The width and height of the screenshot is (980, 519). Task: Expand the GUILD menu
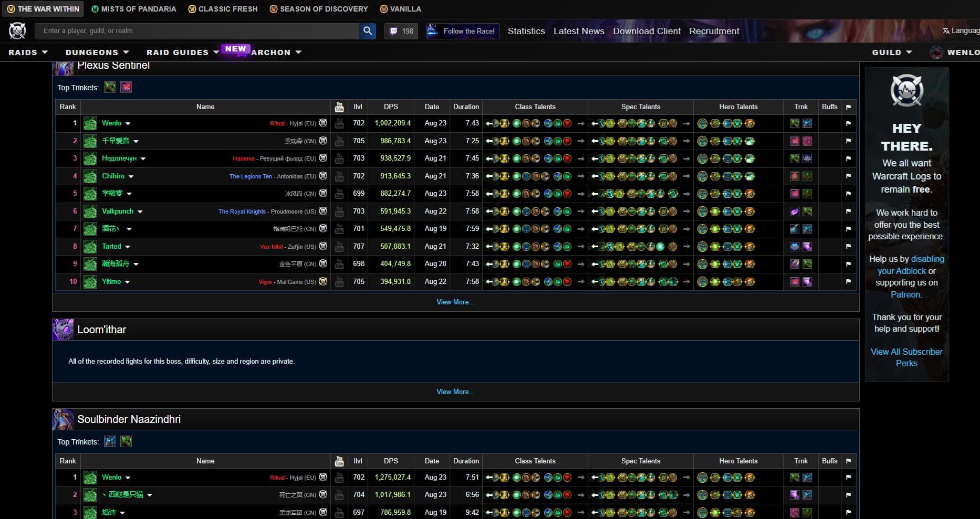click(x=892, y=52)
